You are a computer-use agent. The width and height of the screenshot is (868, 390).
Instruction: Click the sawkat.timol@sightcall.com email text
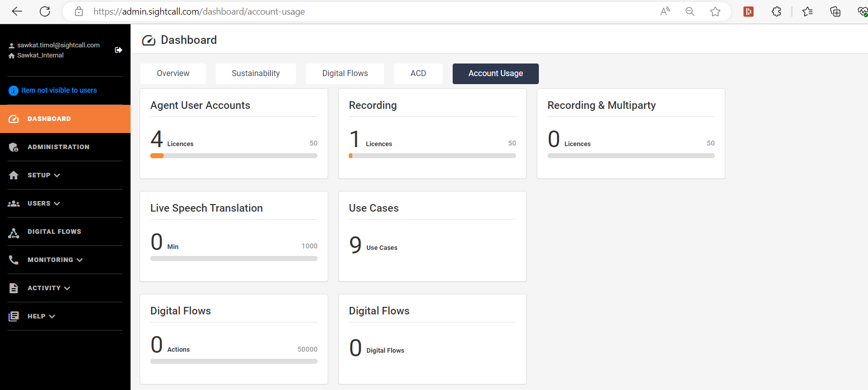pos(58,45)
